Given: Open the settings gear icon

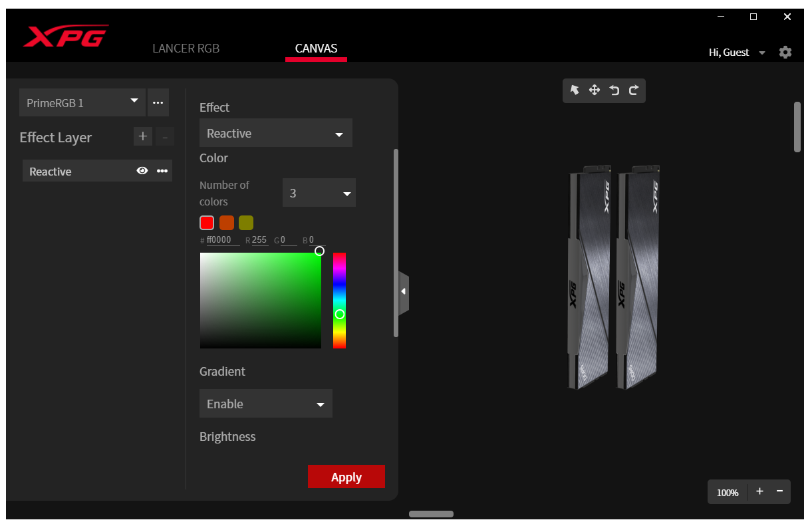Looking at the screenshot, I should [x=785, y=52].
